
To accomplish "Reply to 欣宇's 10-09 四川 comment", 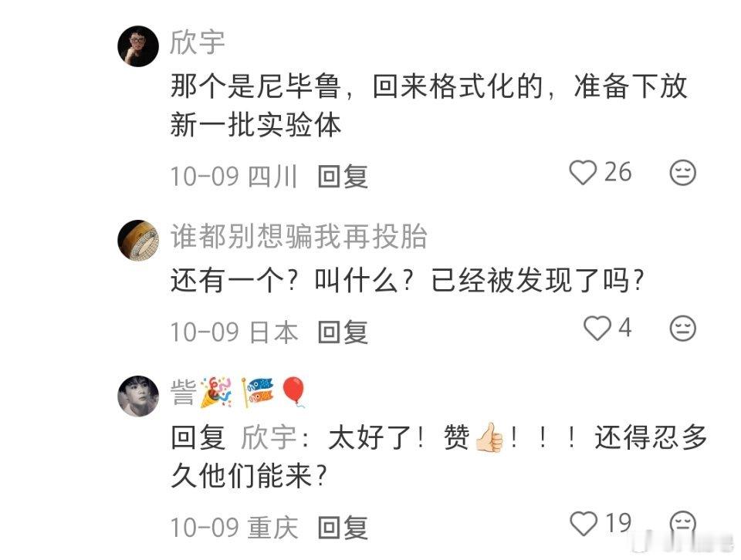I will click(343, 176).
